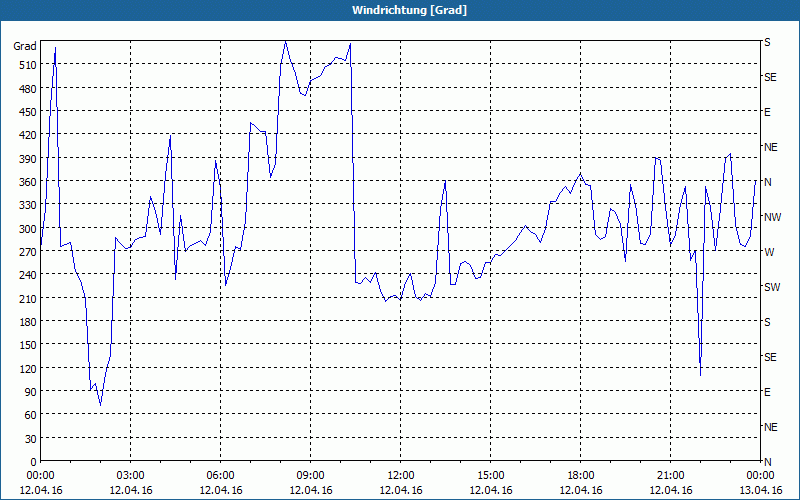
Task: Click the NW compass label
Action: click(772, 217)
